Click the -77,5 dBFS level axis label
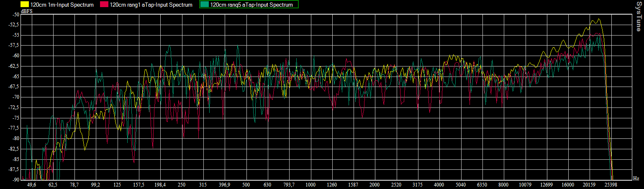644x189 pixels. [14, 128]
